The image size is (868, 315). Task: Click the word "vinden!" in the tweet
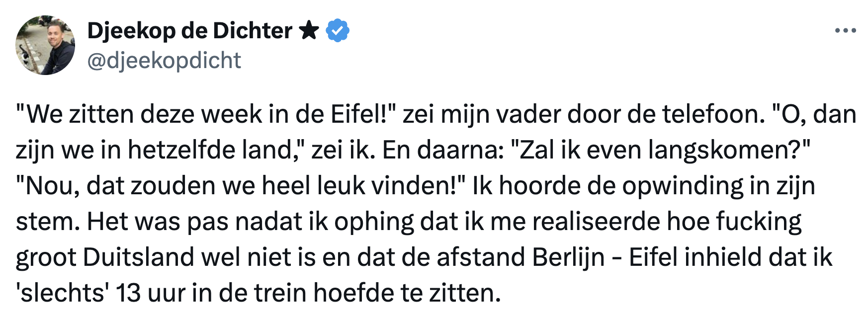tap(418, 186)
